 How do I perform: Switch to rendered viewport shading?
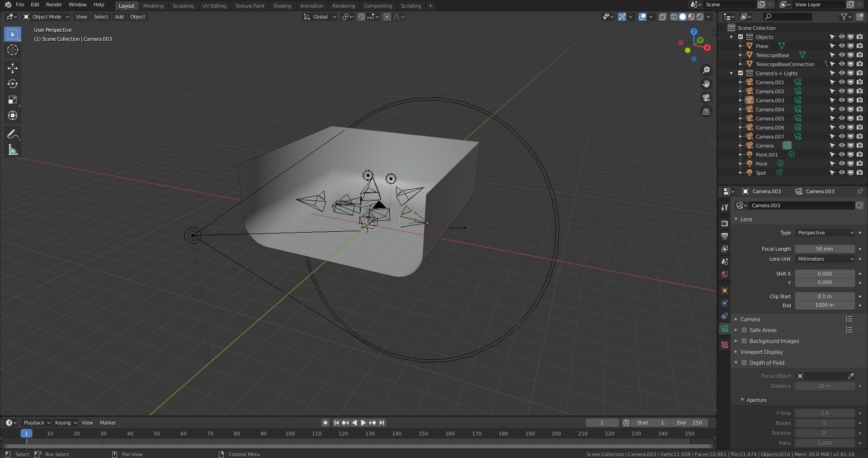700,17
